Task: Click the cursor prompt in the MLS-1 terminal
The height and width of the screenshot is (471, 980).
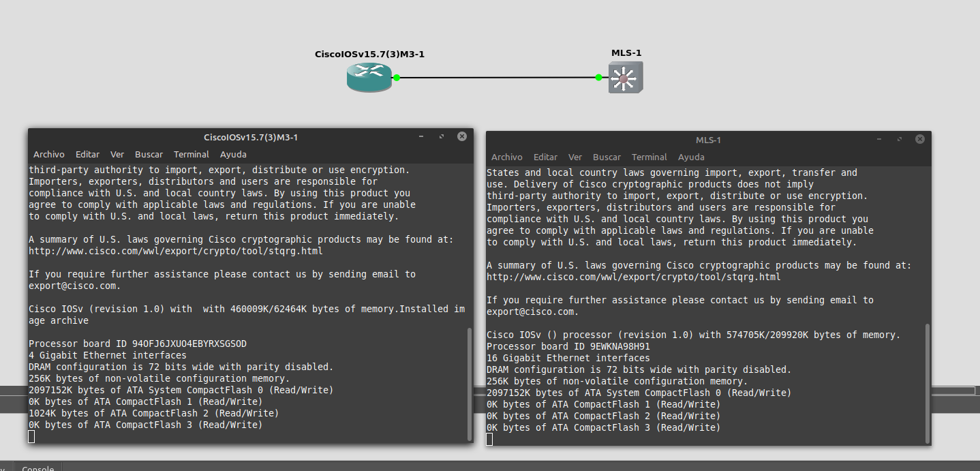Action: click(x=489, y=439)
